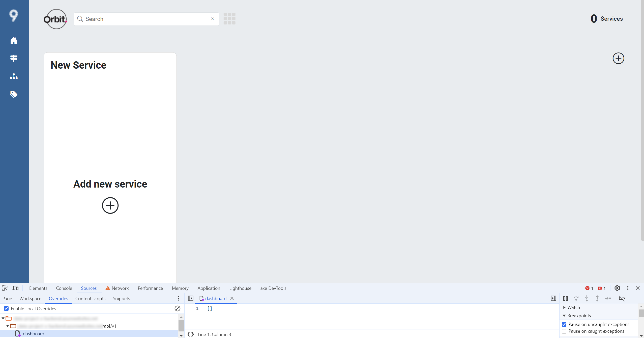Enable Pause on caught exceptions
Viewport: 644px width, 338px height.
pos(564,331)
